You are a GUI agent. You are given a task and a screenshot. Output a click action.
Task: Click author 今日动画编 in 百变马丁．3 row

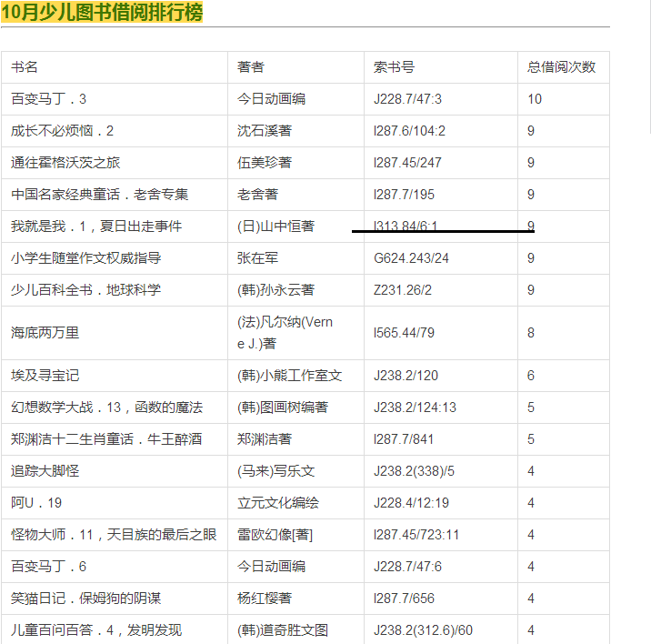pos(272,99)
